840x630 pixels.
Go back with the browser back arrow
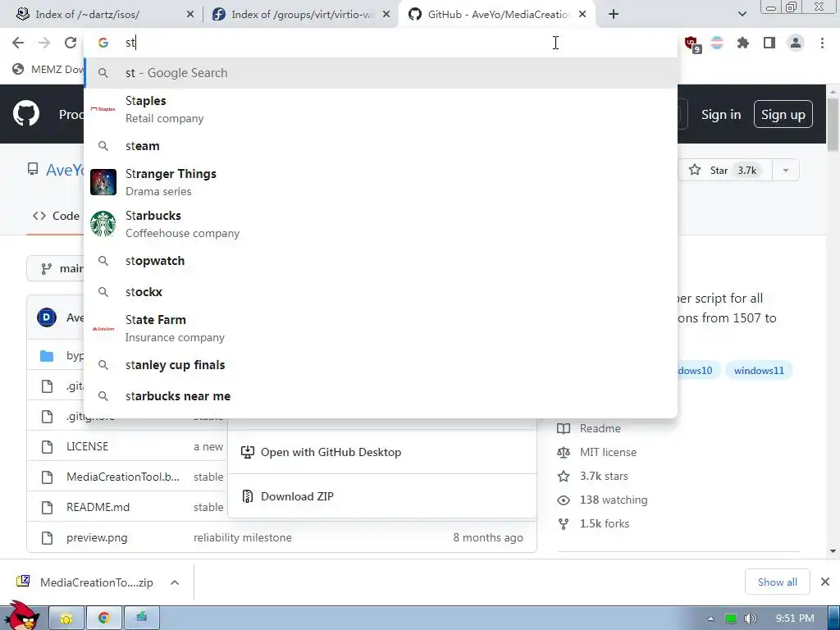(x=18, y=43)
